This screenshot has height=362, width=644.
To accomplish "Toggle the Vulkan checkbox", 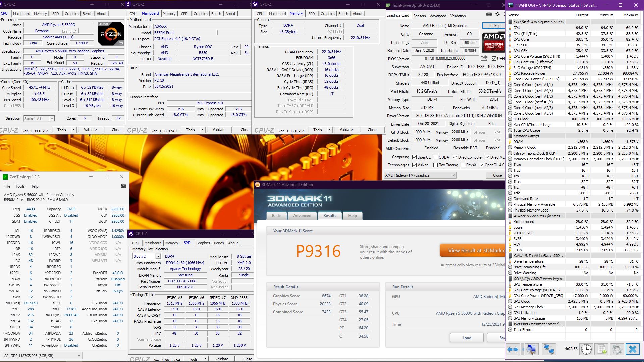I will click(x=414, y=165).
